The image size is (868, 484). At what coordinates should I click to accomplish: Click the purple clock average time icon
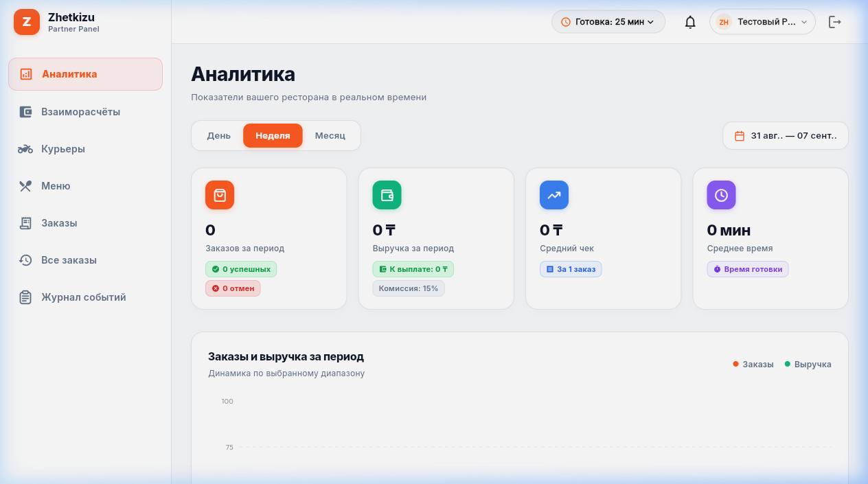pyautogui.click(x=721, y=195)
